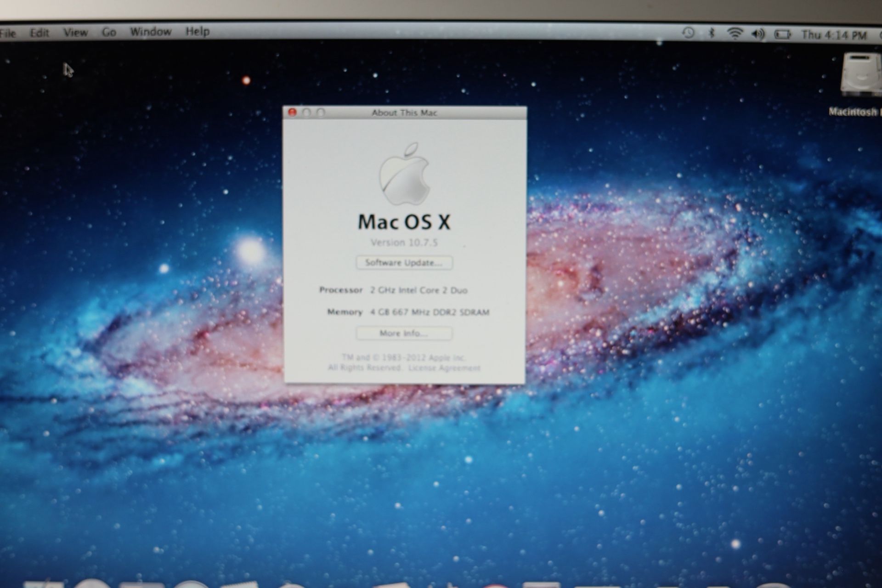The width and height of the screenshot is (882, 588).
Task: Open the Help menu
Action: (x=198, y=31)
